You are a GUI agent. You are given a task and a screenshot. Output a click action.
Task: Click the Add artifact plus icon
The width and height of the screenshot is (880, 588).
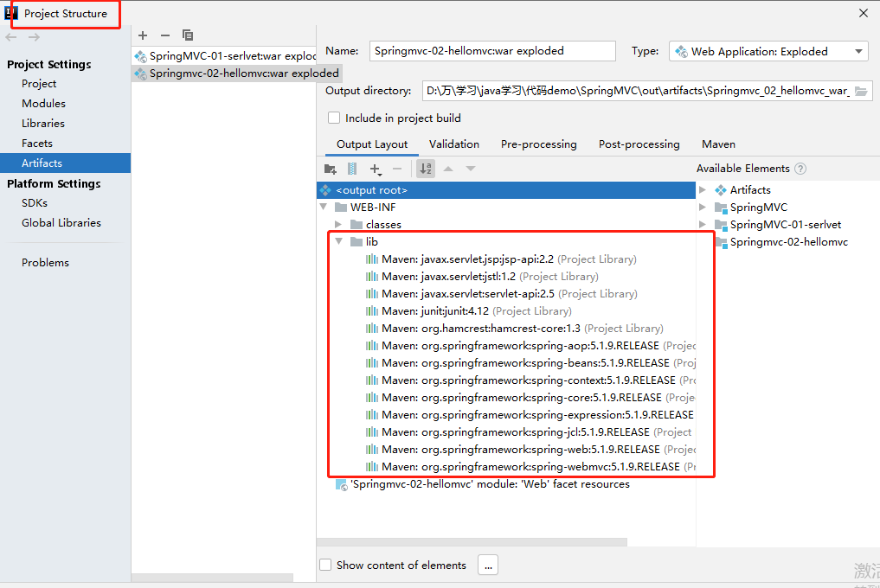tap(143, 35)
